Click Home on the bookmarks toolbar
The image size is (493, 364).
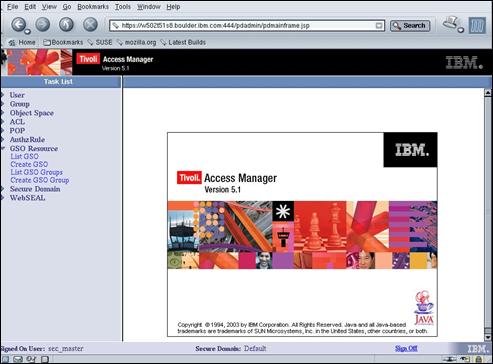22,42
